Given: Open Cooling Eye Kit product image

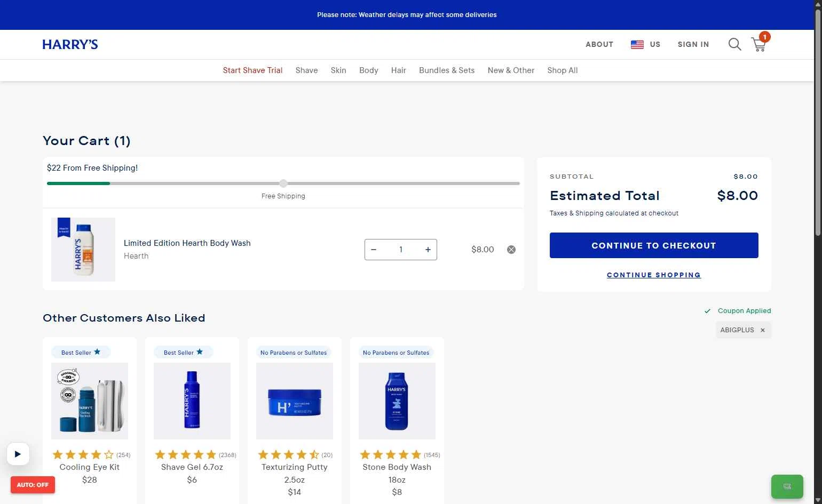Looking at the screenshot, I should pyautogui.click(x=90, y=401).
